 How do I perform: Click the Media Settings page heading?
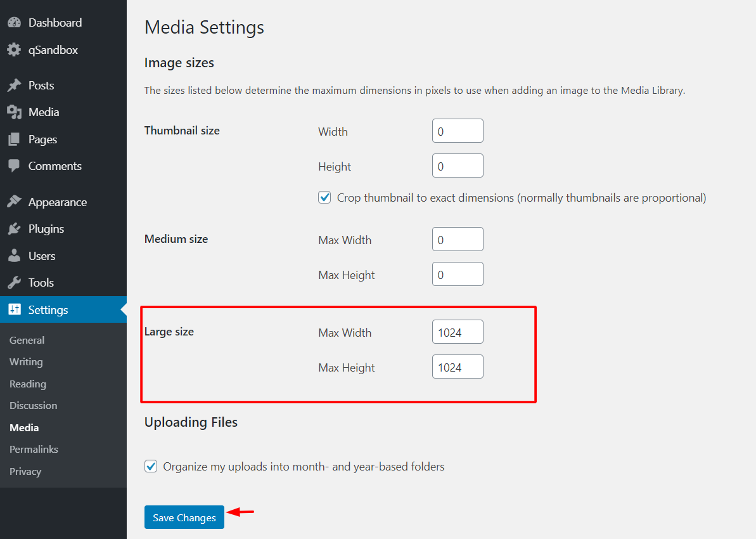point(205,27)
